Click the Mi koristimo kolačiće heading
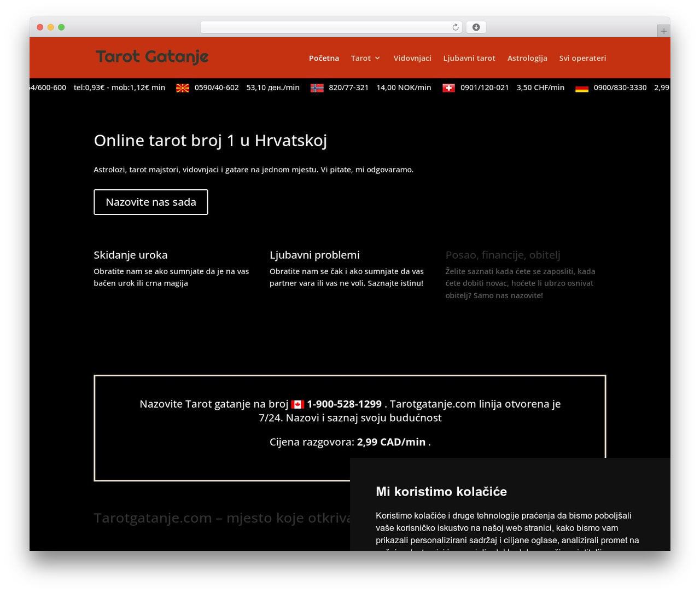The height and width of the screenshot is (593, 700). (441, 491)
